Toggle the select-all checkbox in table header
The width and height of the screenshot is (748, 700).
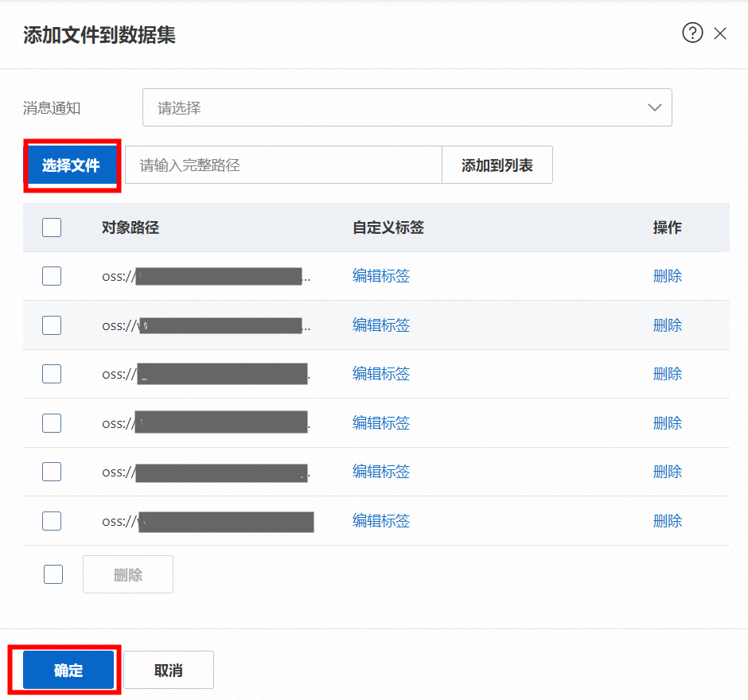(x=52, y=227)
